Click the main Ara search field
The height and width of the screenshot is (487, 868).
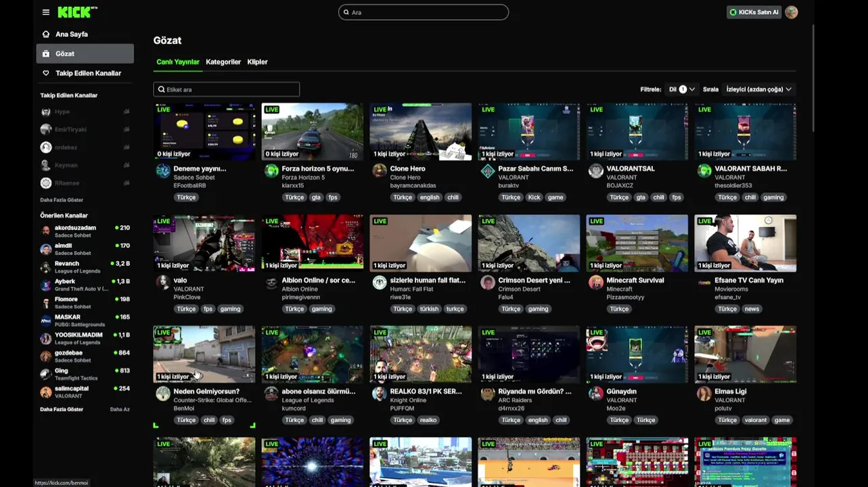coord(424,12)
